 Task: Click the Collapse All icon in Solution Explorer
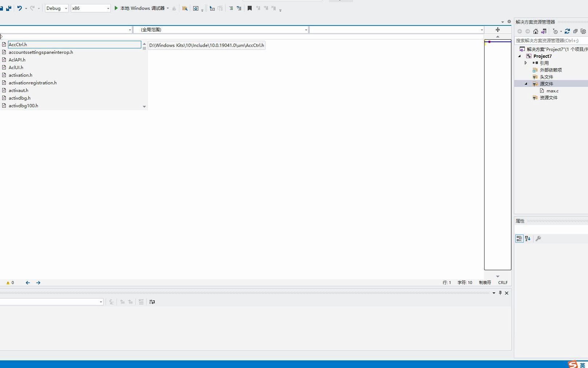[x=575, y=31]
